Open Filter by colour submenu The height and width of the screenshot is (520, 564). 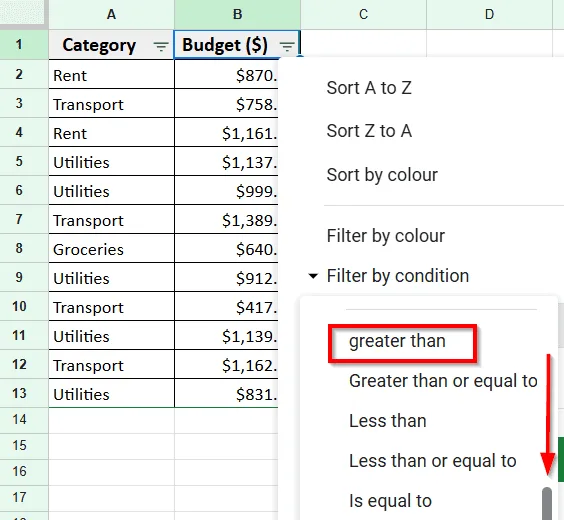(x=386, y=236)
